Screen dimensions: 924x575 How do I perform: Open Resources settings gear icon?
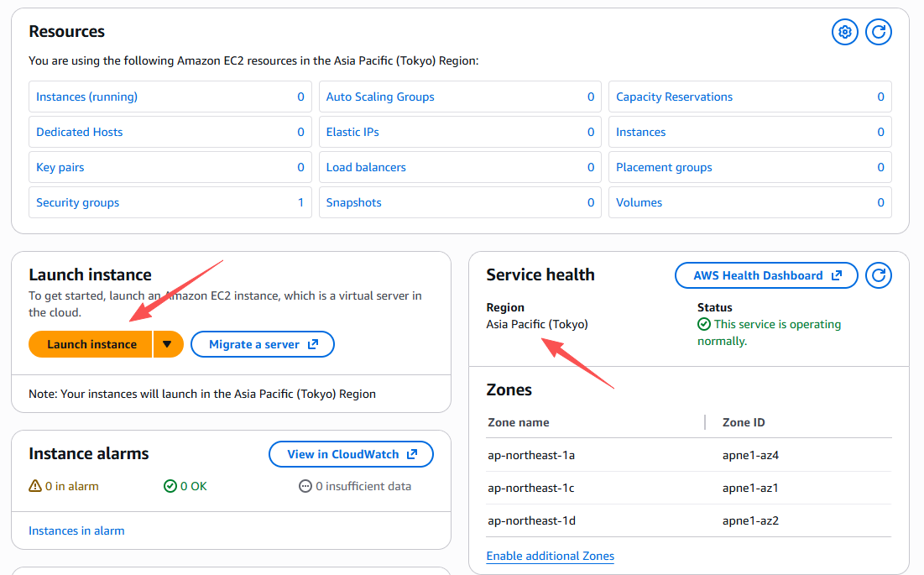tap(845, 32)
